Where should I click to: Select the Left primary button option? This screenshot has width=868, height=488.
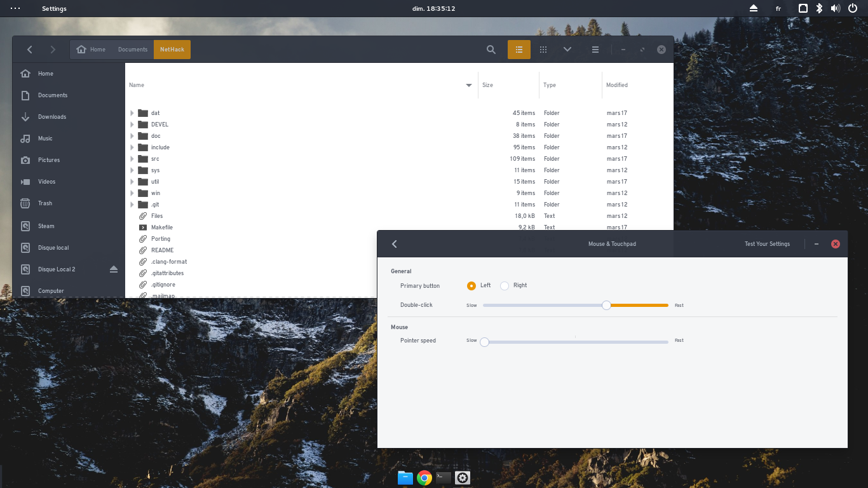pos(471,285)
